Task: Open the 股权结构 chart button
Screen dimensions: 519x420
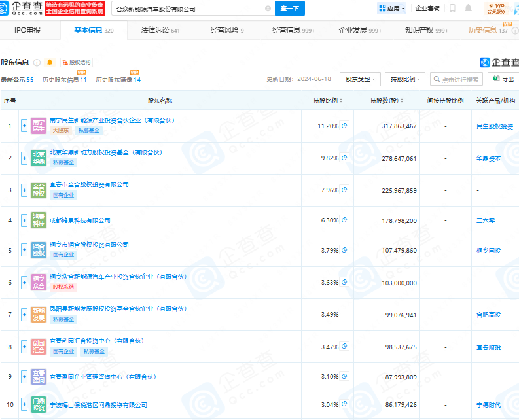Action: tap(77, 62)
